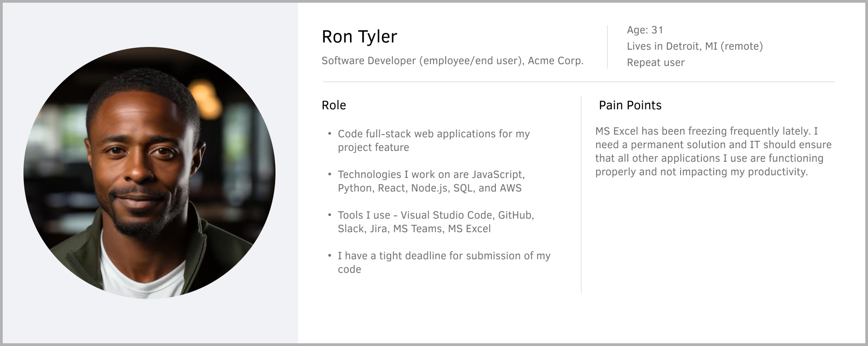Click the circular profile photo
Viewport: 868px width, 346px height.
(149, 173)
